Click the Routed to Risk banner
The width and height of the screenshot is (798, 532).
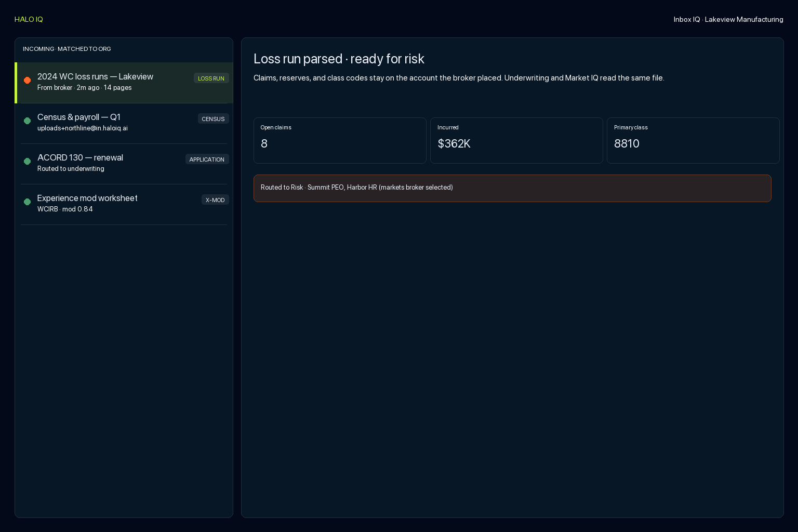512,188
